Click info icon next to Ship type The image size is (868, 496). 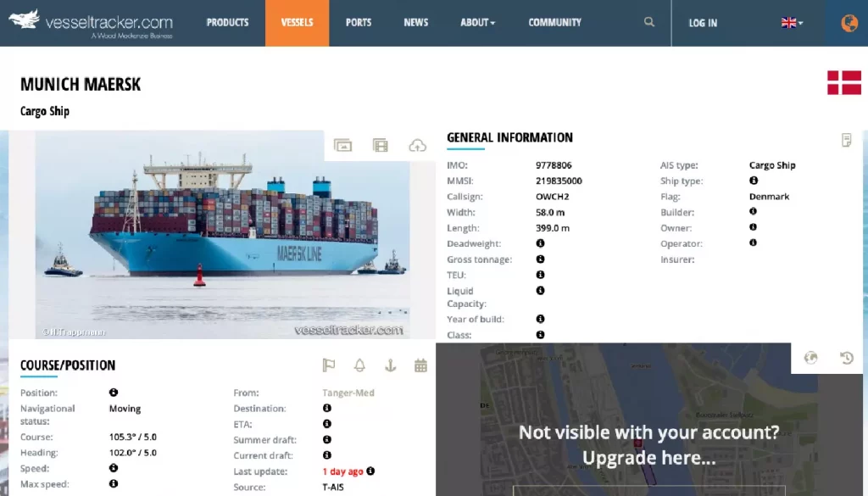(754, 181)
